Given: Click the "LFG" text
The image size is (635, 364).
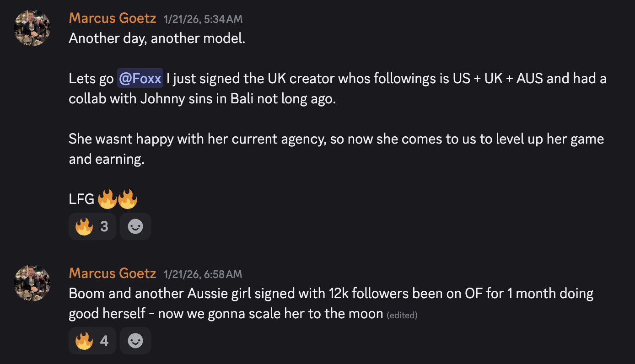Looking at the screenshot, I should pyautogui.click(x=81, y=199).
